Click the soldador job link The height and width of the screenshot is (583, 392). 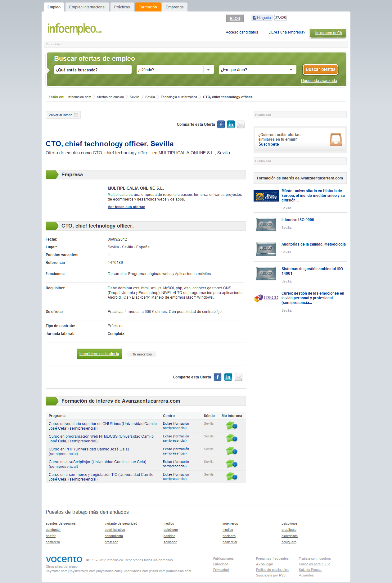point(170,542)
